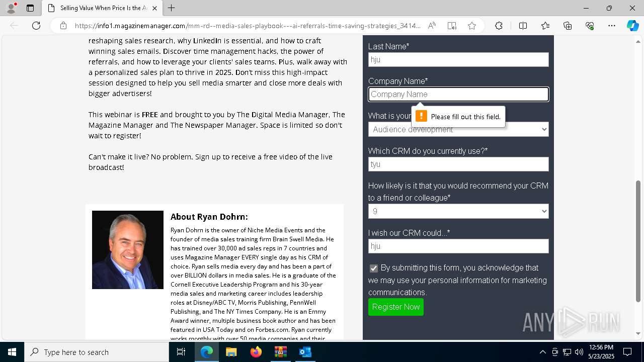The width and height of the screenshot is (644, 362).
Task: Click Ryan Dohrn's portrait photo
Action: [x=128, y=250]
